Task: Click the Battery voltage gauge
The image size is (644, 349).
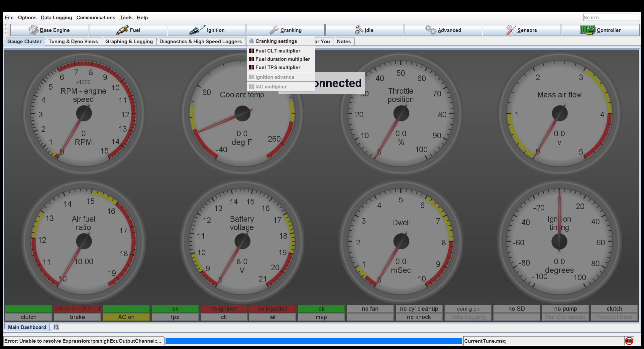Action: pos(242,241)
